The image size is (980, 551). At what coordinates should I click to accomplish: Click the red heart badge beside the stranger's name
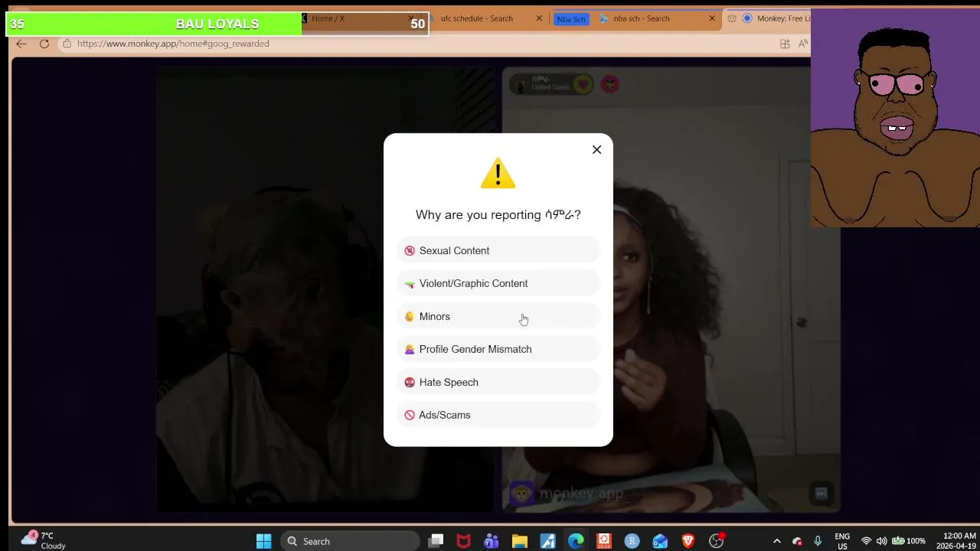pos(583,84)
